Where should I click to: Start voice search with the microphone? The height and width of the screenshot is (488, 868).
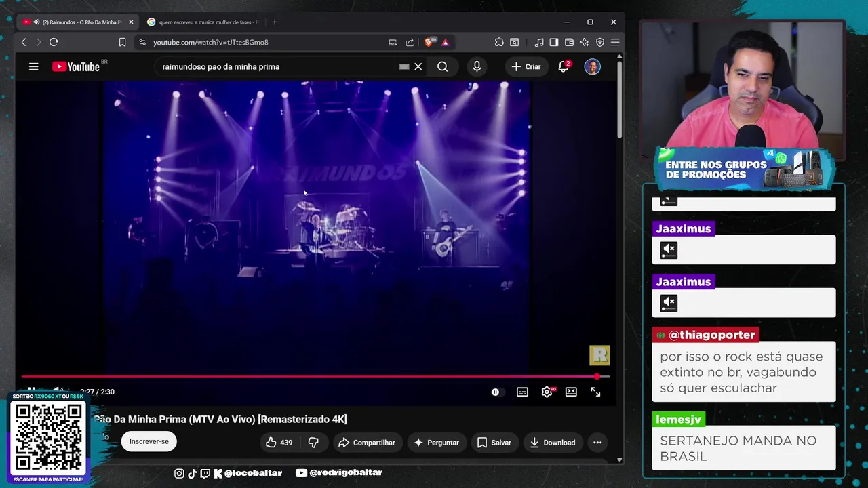[x=477, y=66]
